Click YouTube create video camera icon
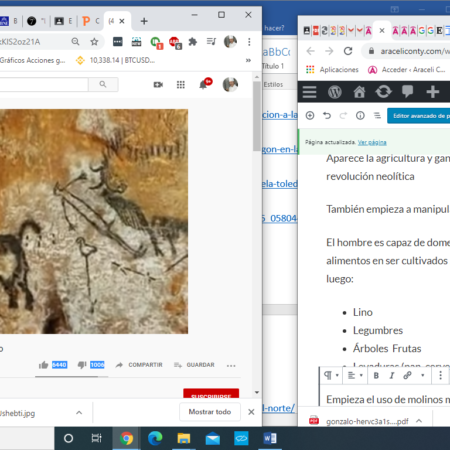Screen dimensions: 450x450 tap(158, 85)
